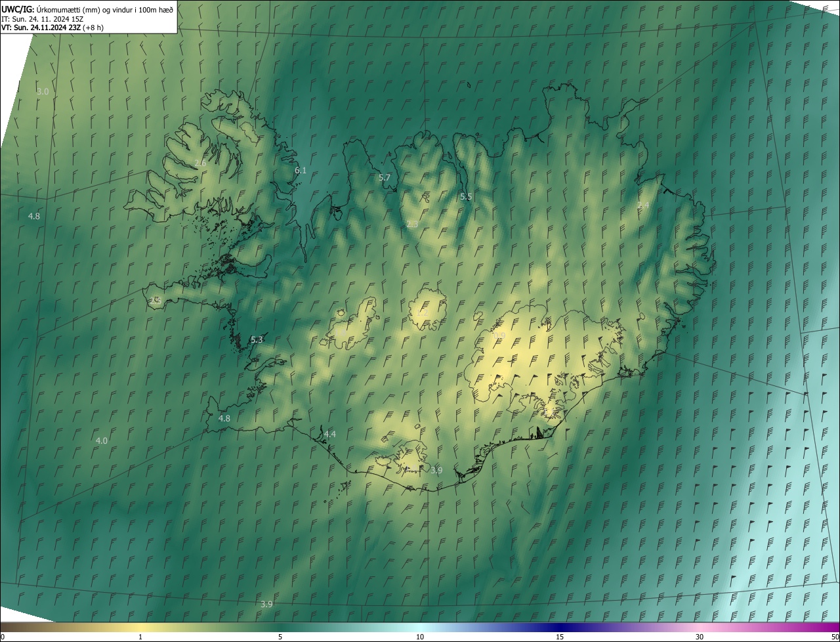Click the 3.0 value label
Viewport: 840px width, 642px height.
tap(43, 92)
